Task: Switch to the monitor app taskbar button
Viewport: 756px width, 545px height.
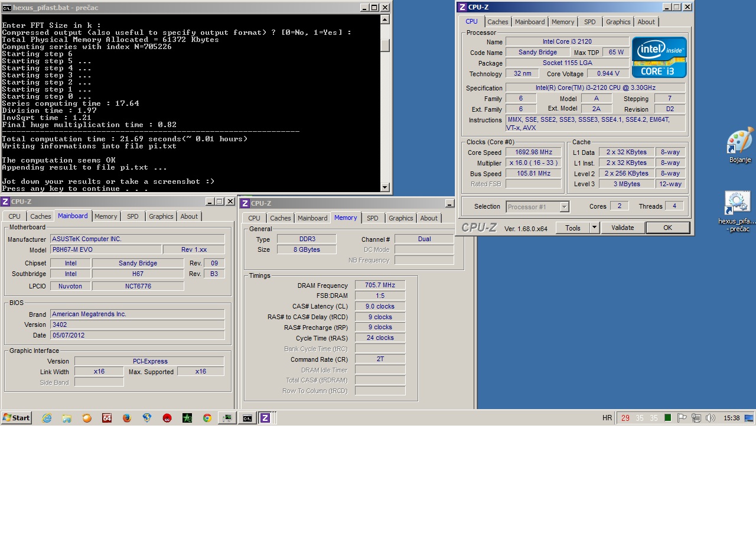Action: click(227, 418)
